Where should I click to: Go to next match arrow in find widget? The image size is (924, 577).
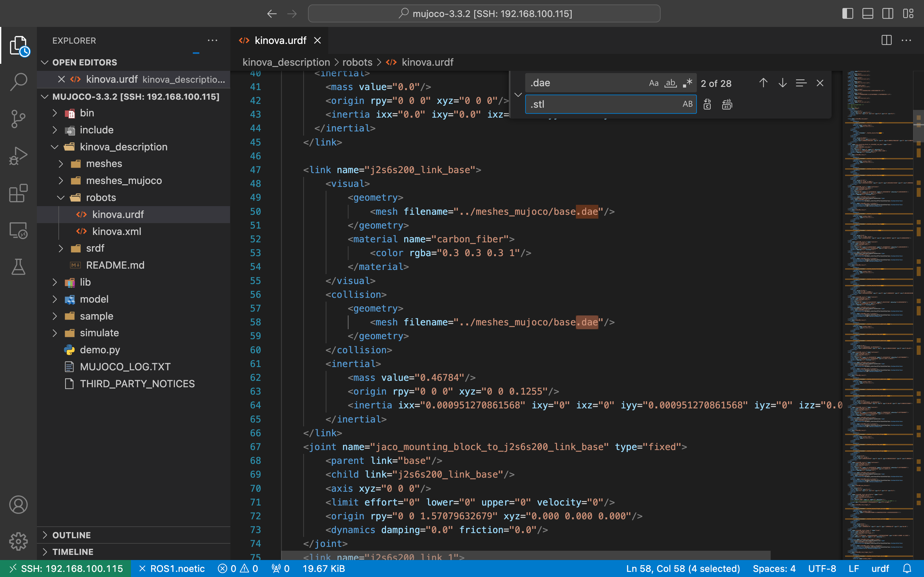coord(782,83)
